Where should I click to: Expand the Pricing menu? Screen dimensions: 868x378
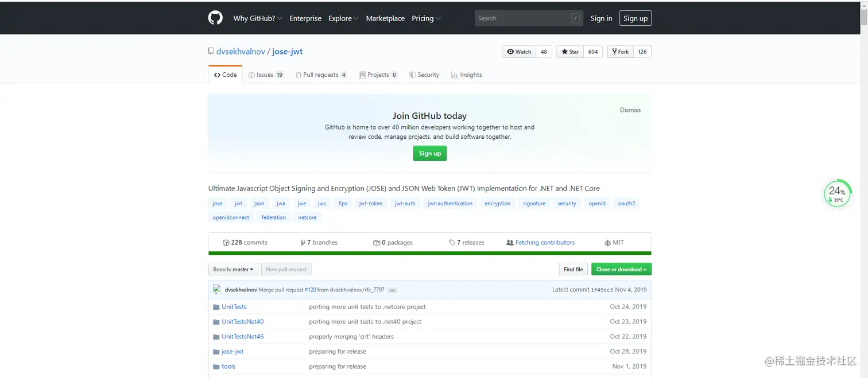(426, 18)
